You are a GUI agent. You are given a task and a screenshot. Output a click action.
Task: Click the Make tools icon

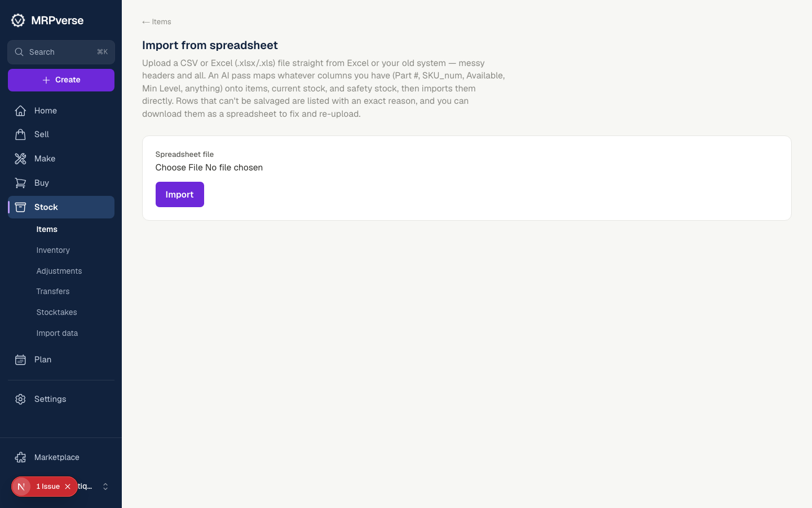point(20,159)
